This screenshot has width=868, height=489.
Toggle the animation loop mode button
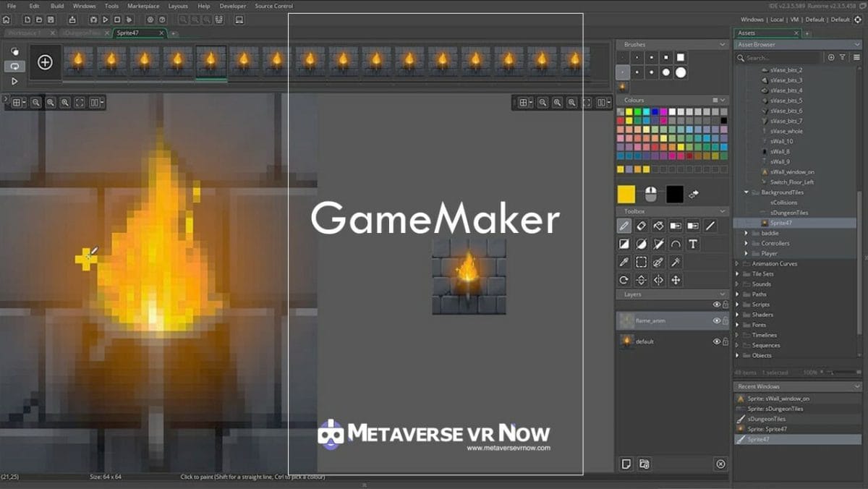pyautogui.click(x=14, y=66)
